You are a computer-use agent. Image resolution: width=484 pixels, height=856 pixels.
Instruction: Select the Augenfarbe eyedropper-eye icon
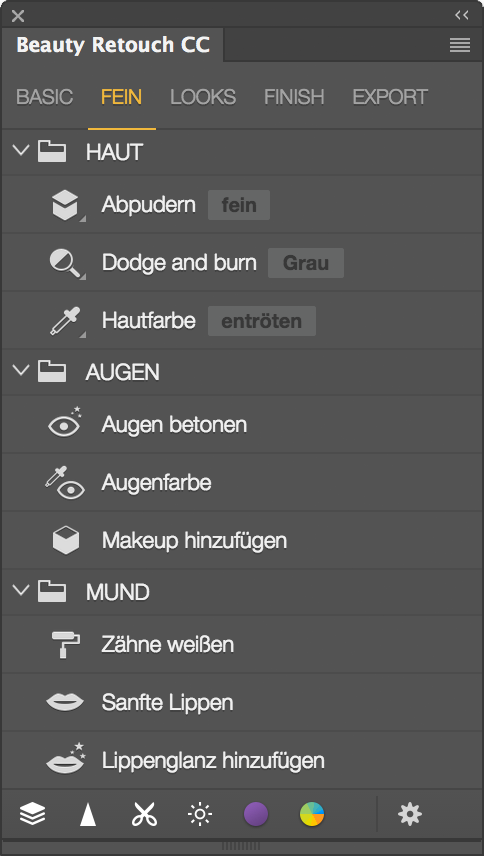(x=65, y=483)
